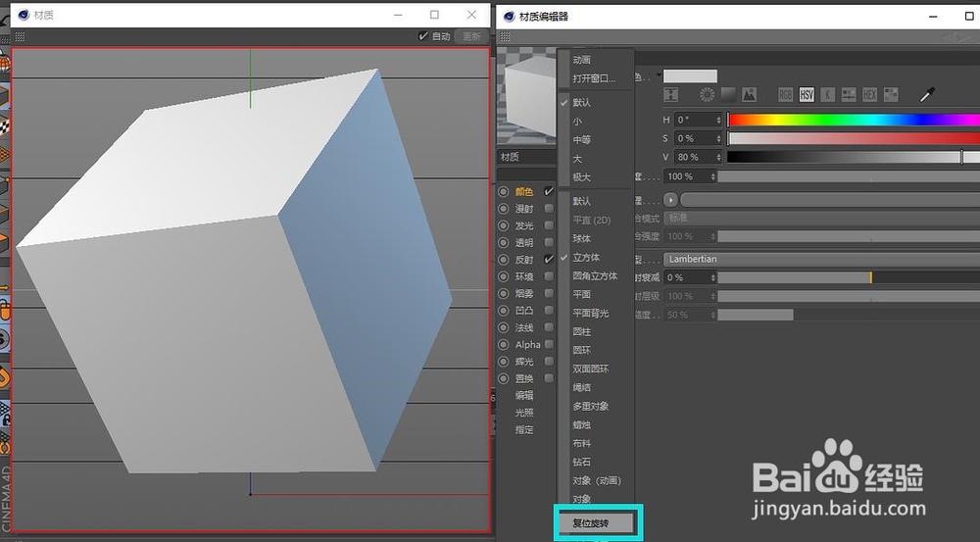Click animation dot beside 发光 channel
Image resolution: width=980 pixels, height=542 pixels.
click(x=504, y=225)
